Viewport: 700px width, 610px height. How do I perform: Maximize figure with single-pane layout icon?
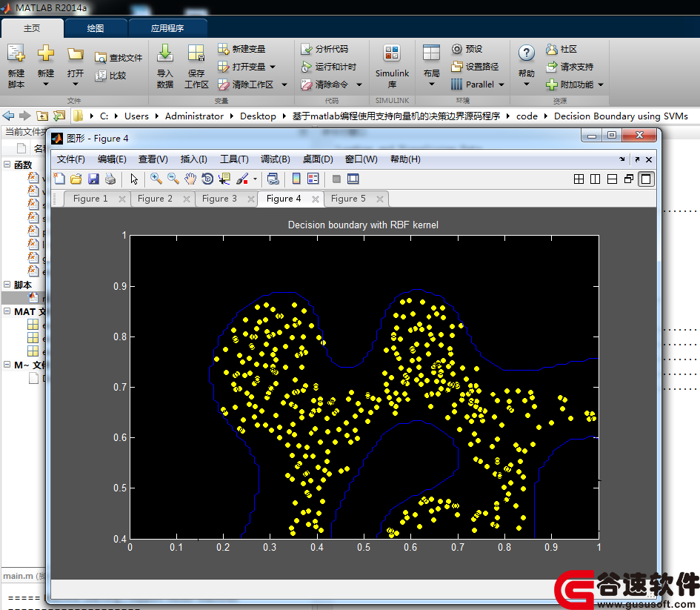[x=646, y=179]
